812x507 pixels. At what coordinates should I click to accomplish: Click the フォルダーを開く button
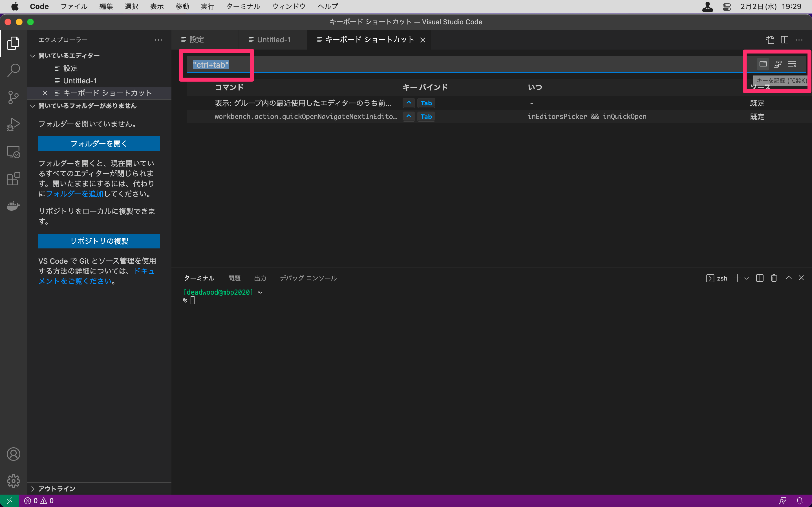99,144
